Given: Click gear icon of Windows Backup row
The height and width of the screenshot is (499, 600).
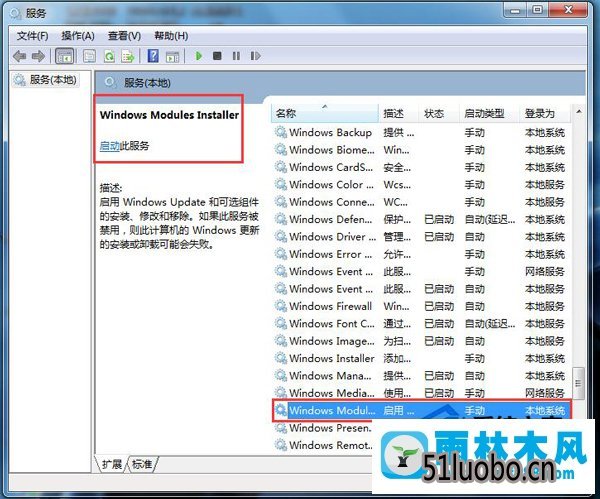Looking at the screenshot, I should point(281,133).
